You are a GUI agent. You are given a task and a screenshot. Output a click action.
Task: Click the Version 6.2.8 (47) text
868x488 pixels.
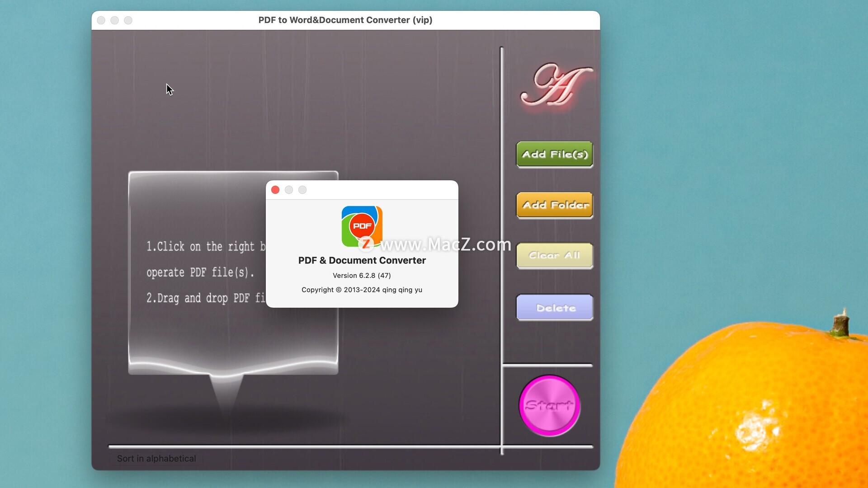tap(362, 275)
